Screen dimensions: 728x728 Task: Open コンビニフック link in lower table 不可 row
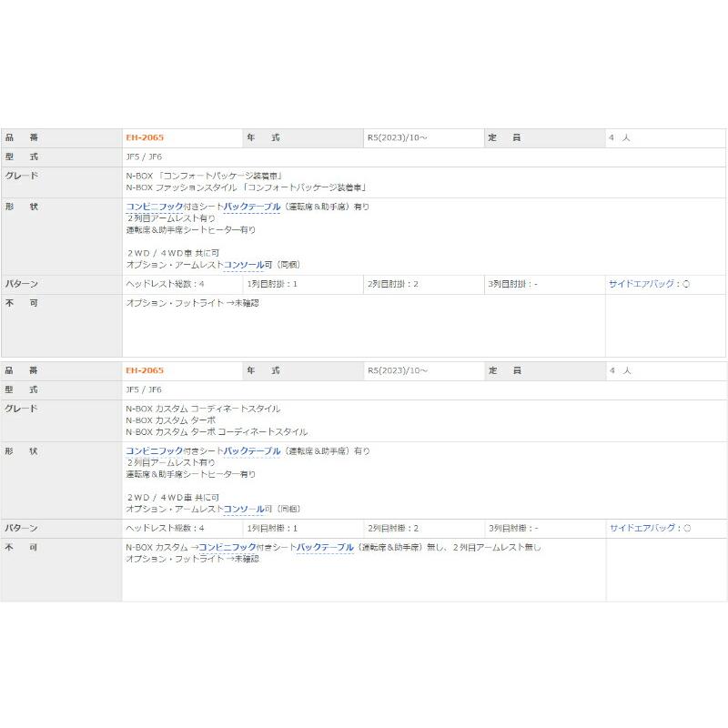tap(227, 547)
